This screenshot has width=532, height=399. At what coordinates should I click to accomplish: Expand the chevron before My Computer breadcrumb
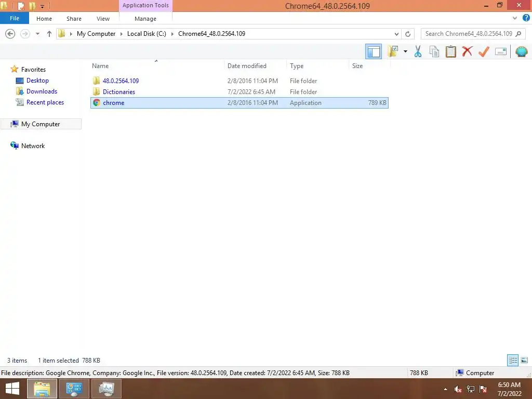pos(71,34)
